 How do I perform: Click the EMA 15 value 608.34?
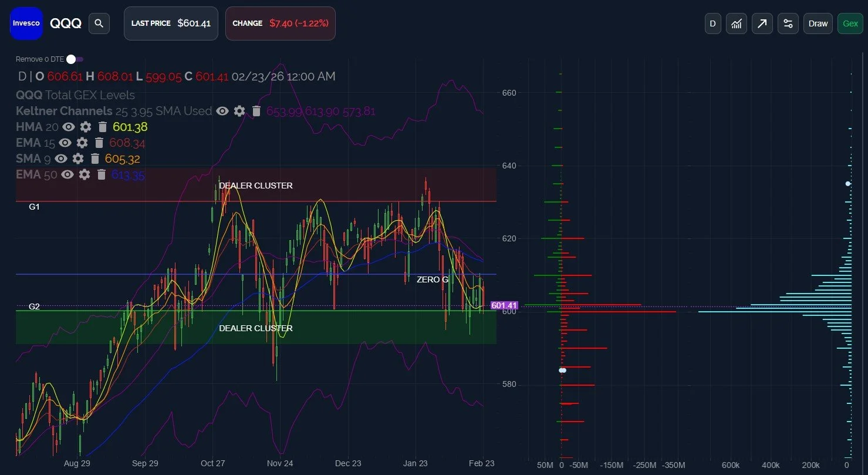pyautogui.click(x=127, y=143)
